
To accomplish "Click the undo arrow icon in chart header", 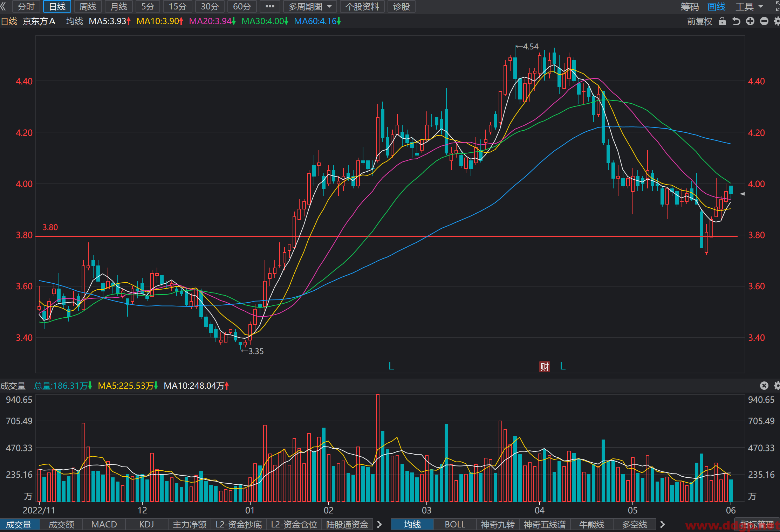I will [736, 21].
